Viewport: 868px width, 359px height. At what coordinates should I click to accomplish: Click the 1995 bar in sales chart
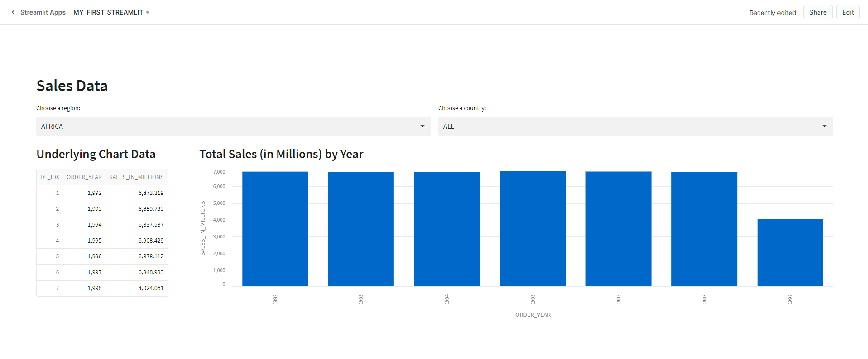[532, 229]
